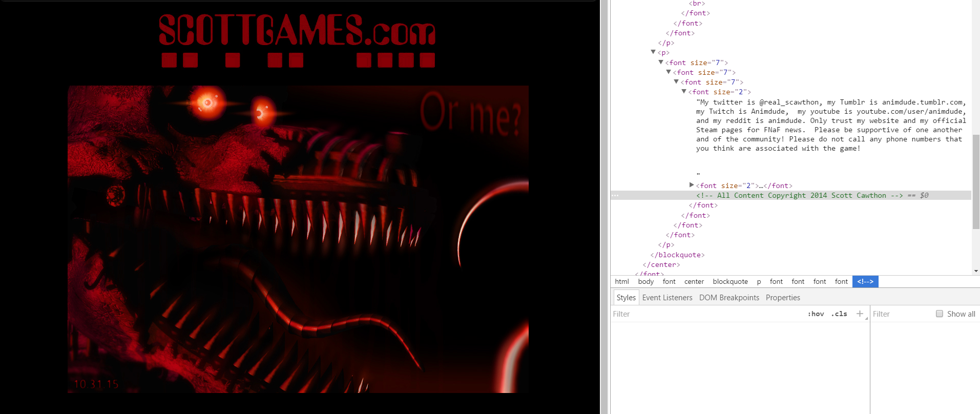The height and width of the screenshot is (414, 980).
Task: Select the center breadcrumb
Action: click(x=694, y=281)
